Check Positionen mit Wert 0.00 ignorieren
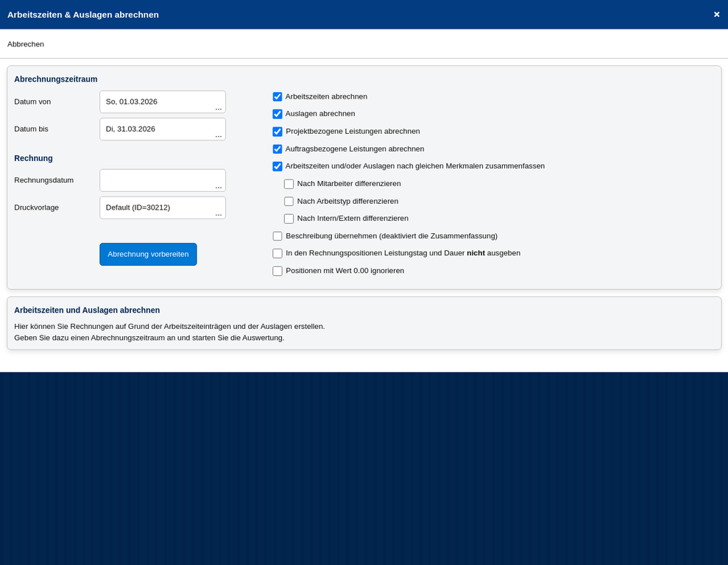 [278, 271]
